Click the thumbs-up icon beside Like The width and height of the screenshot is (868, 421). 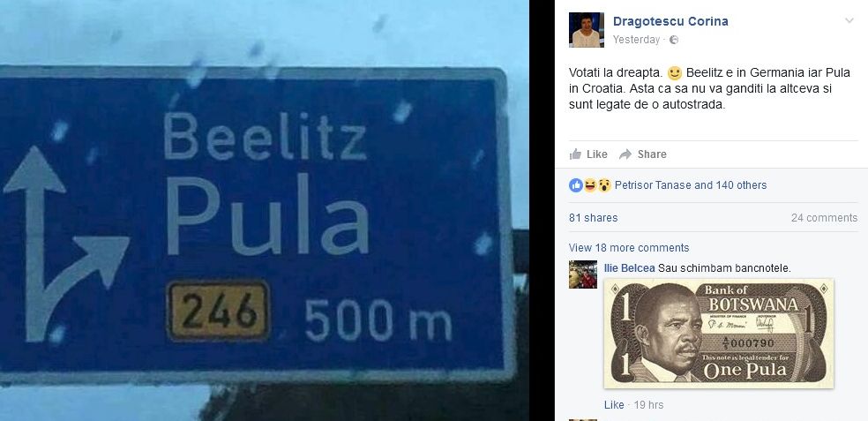coord(576,154)
